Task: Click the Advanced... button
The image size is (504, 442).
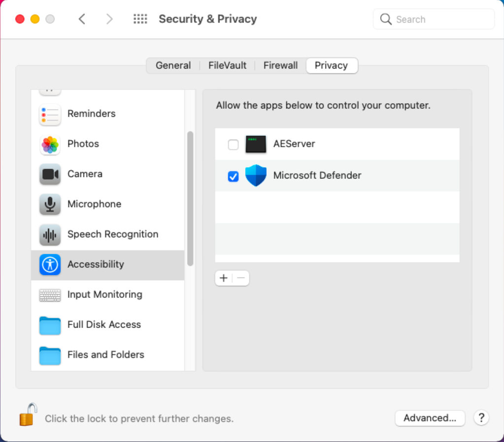Action: (x=430, y=418)
